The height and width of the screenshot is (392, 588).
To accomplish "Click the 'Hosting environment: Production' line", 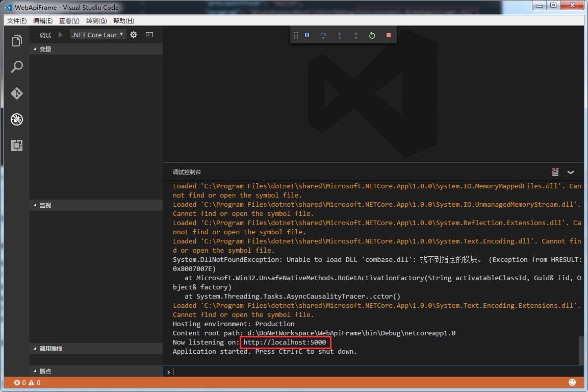I will coord(234,324).
